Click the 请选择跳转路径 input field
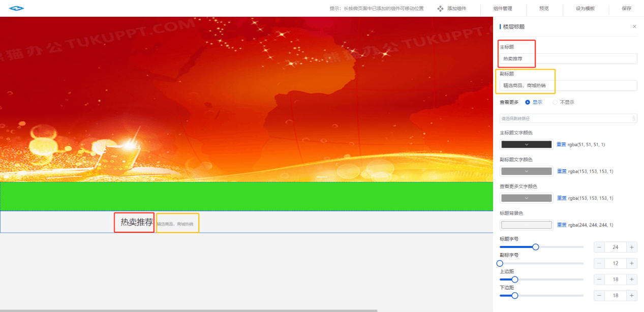This screenshot has height=312, width=644. 568,118
